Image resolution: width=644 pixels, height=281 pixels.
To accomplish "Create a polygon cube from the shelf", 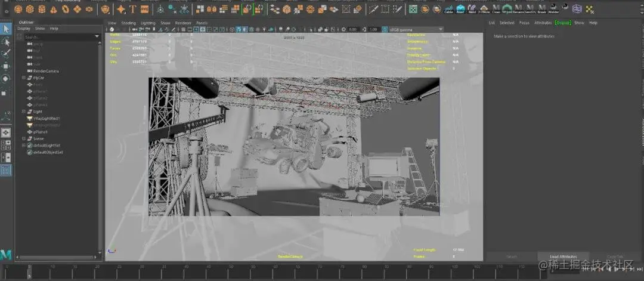I will tap(30, 9).
